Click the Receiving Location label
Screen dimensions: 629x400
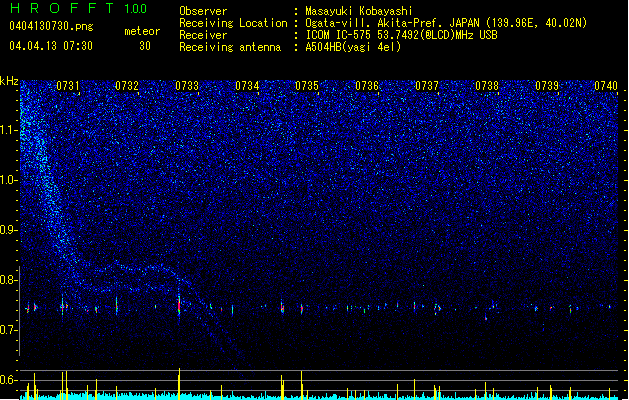[x=233, y=23]
